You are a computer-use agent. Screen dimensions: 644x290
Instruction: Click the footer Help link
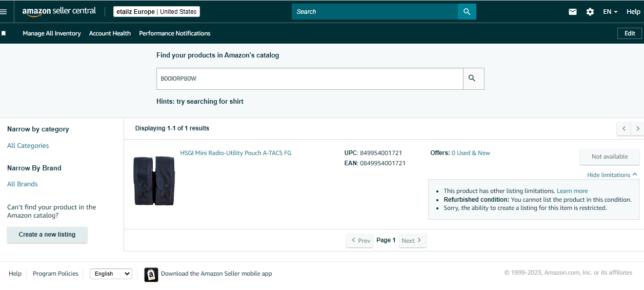coord(15,274)
